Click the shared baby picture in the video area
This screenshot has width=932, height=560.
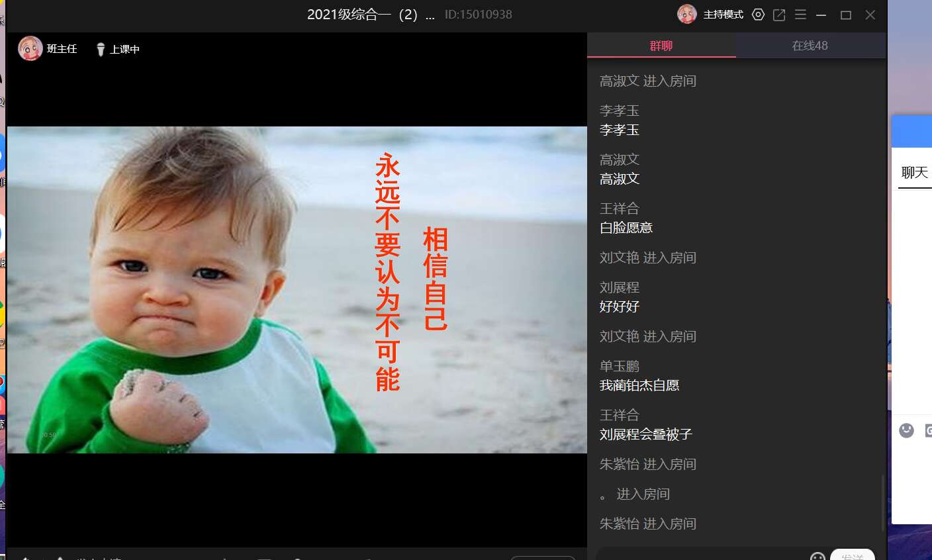tap(297, 290)
